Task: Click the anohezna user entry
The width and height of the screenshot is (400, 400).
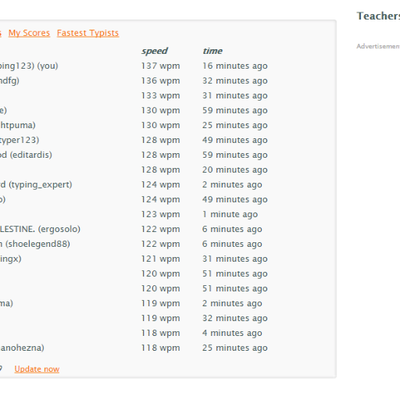Action: tap(22, 348)
